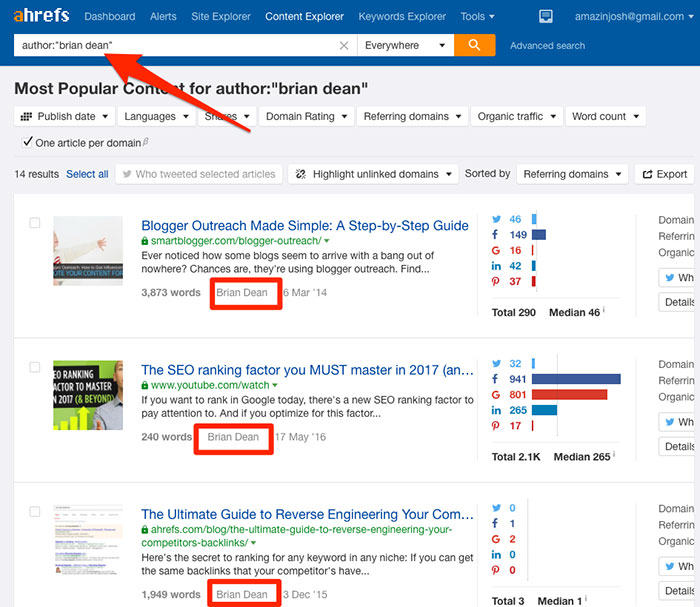Click Pinterest icon showing 17 shares
The height and width of the screenshot is (607, 700).
(496, 426)
